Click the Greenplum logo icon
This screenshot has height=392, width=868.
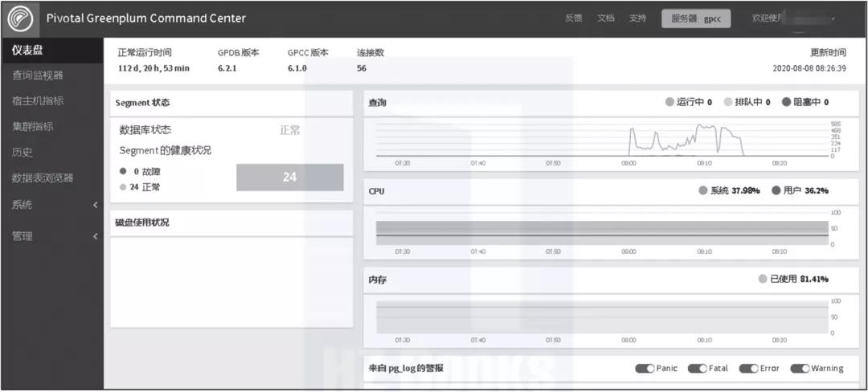pyautogui.click(x=20, y=18)
